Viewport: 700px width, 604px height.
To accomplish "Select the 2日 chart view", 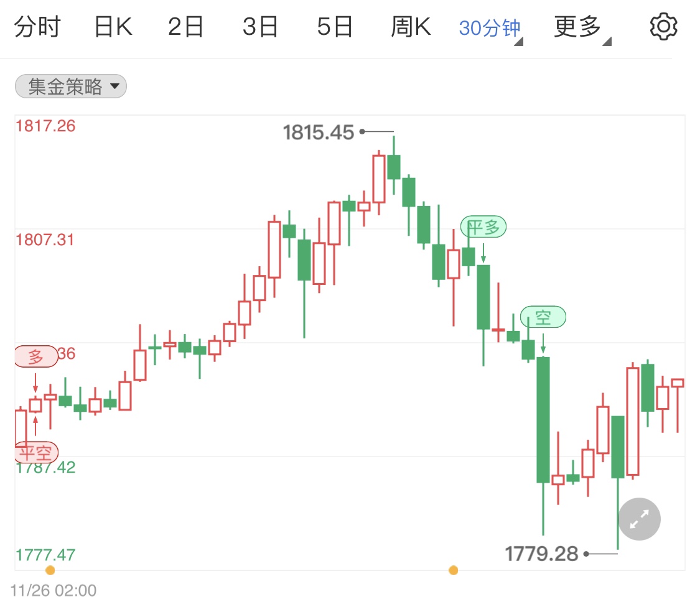I will pyautogui.click(x=185, y=26).
